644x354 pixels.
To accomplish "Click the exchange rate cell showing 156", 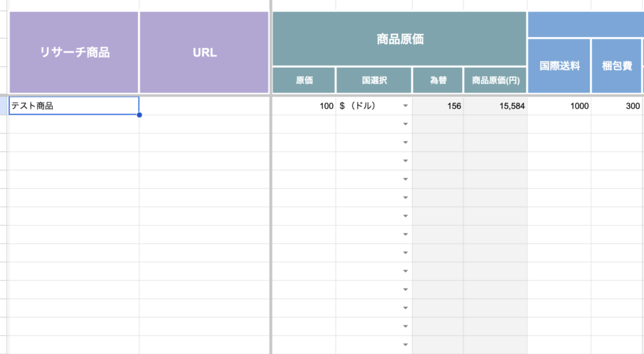I will [438, 106].
